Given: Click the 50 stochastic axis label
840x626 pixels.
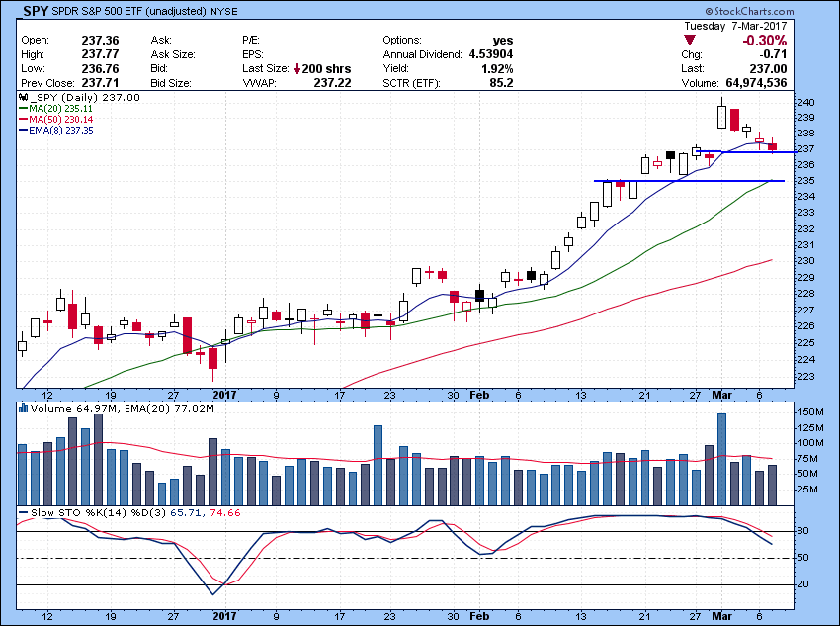Looking at the screenshot, I should [x=804, y=558].
